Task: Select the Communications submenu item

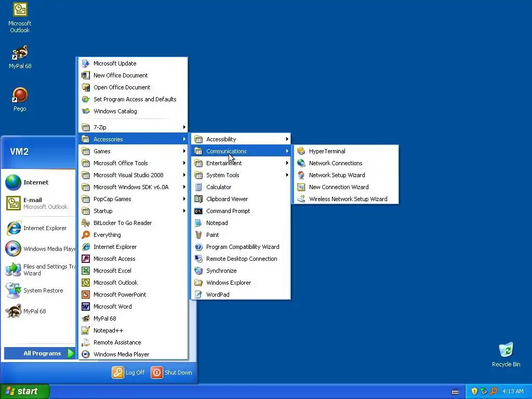Action: (x=241, y=151)
